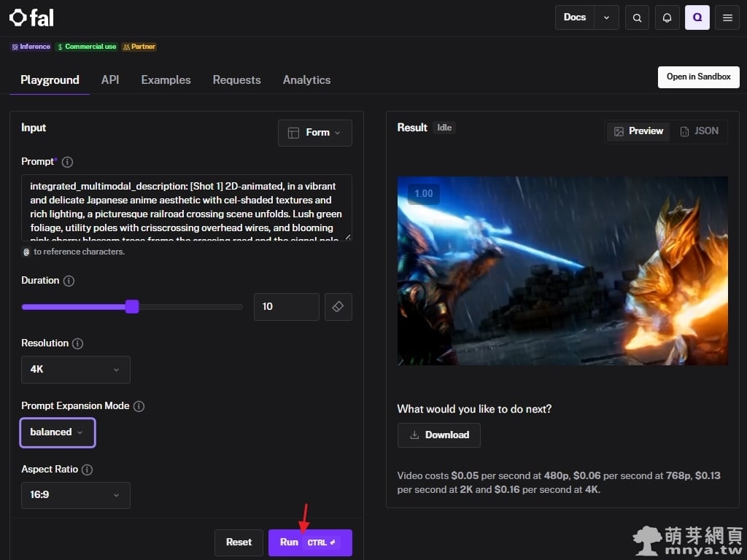
Task: Click the Partner tag
Action: click(139, 47)
